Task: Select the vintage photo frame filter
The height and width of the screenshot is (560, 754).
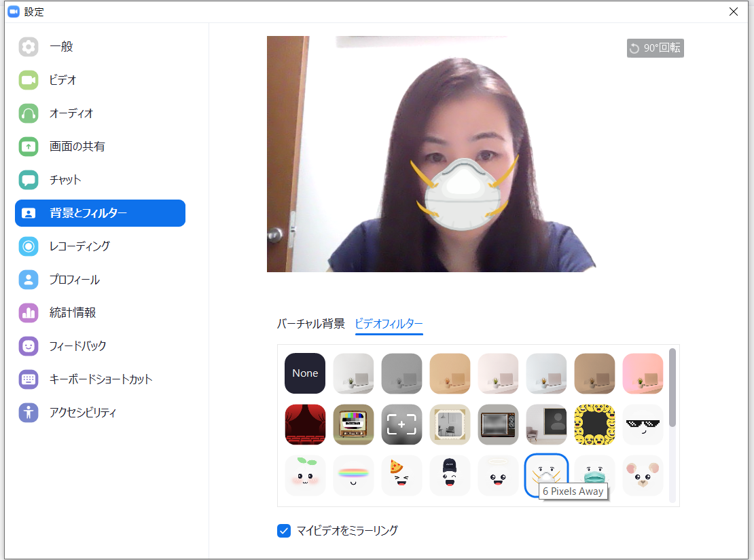Action: pyautogui.click(x=450, y=424)
